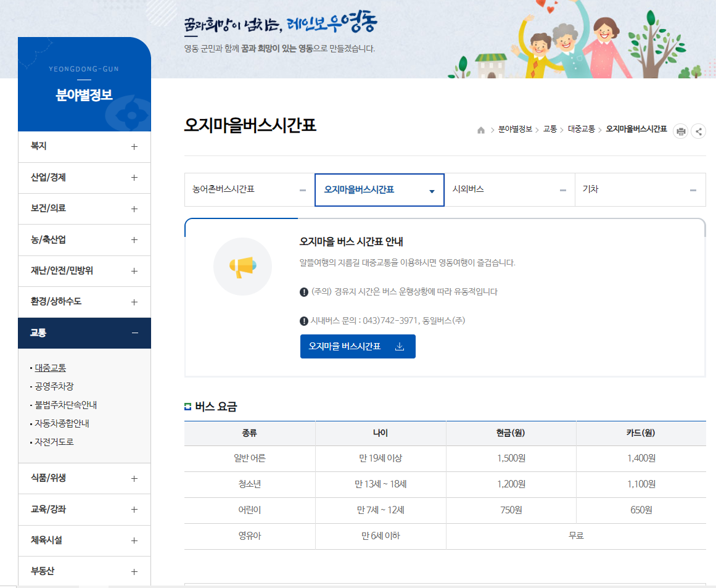Open the 대중교통 submenu link

[50, 368]
